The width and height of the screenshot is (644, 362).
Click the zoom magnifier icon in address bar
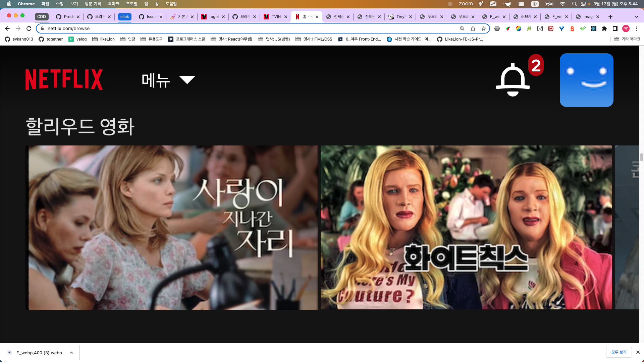[x=462, y=28]
